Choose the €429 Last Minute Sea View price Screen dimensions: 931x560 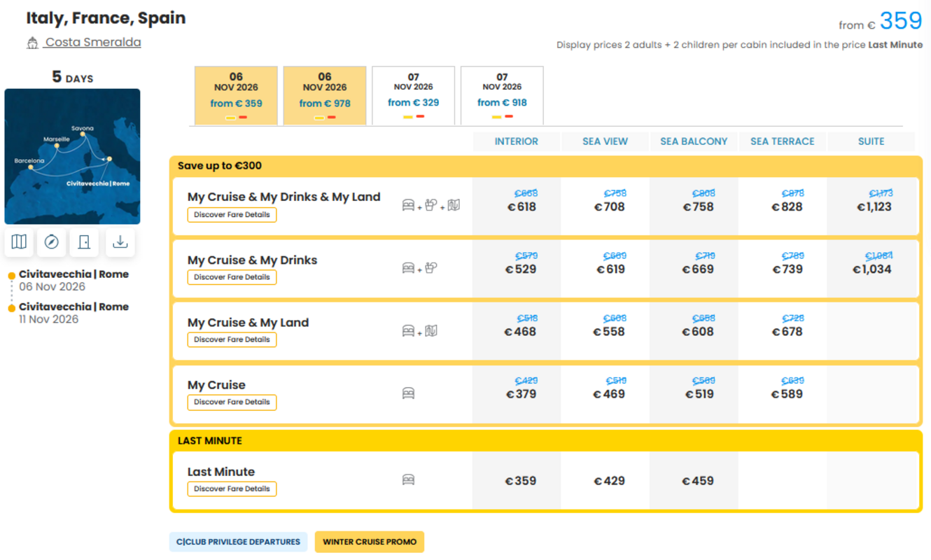[609, 481]
